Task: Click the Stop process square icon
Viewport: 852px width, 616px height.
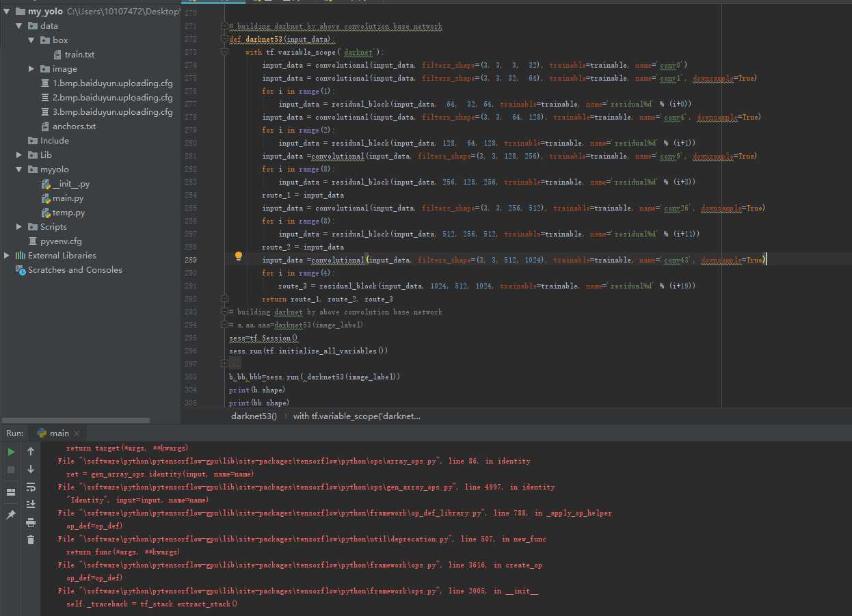Action: coord(11,470)
